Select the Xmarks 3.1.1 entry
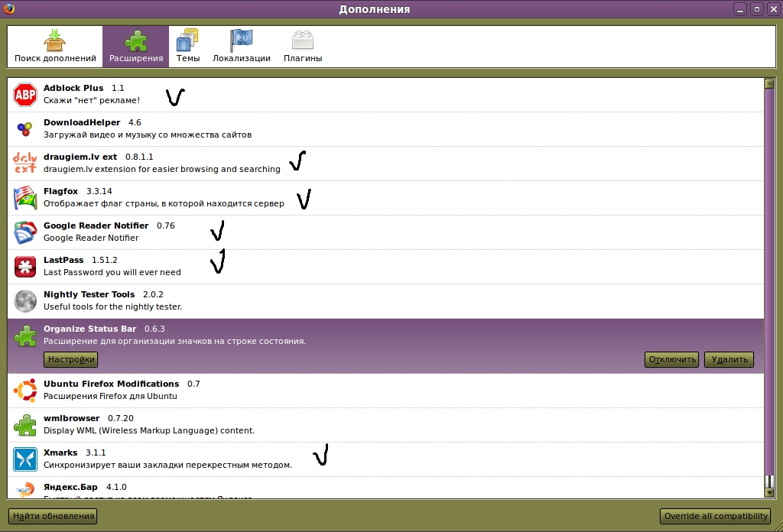The width and height of the screenshot is (783, 532). click(385, 459)
